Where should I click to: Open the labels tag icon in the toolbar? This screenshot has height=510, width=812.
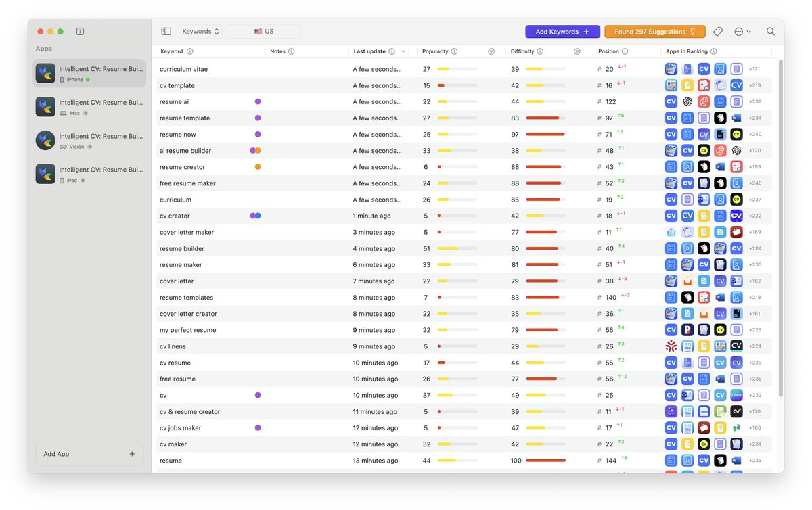tap(717, 31)
